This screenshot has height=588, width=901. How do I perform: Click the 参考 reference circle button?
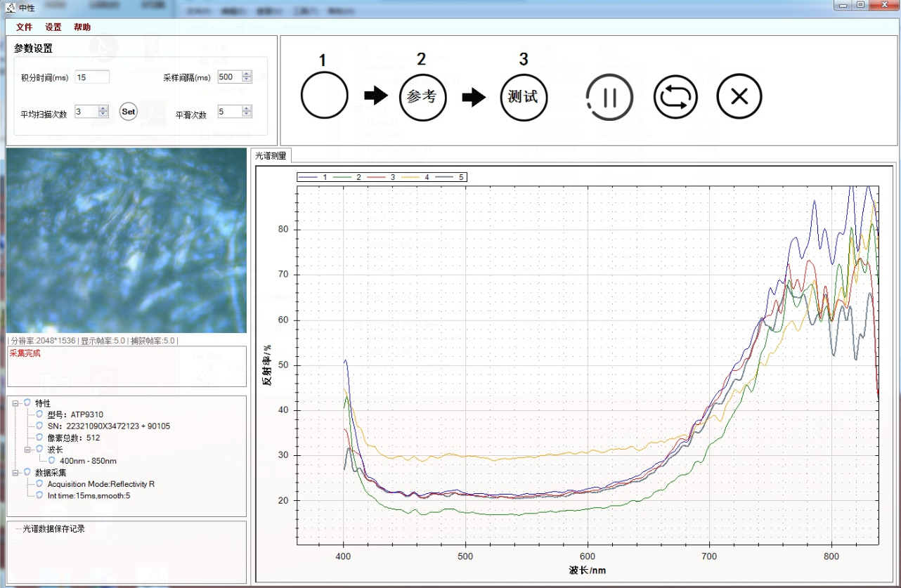pyautogui.click(x=423, y=96)
